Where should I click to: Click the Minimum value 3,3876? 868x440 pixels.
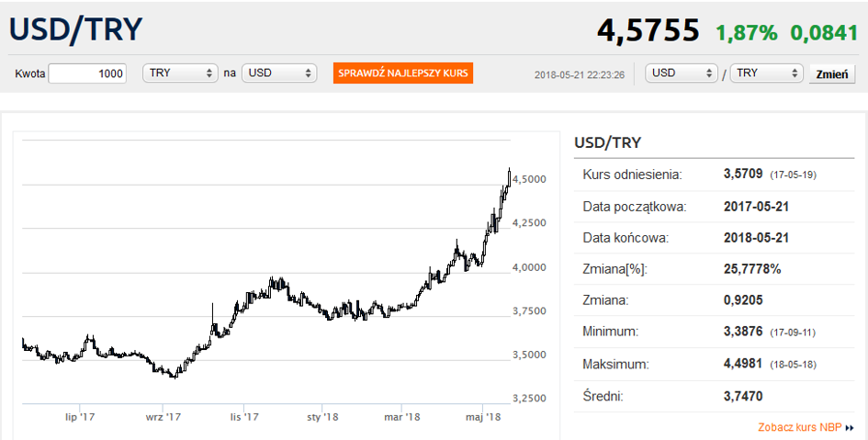pos(743,330)
